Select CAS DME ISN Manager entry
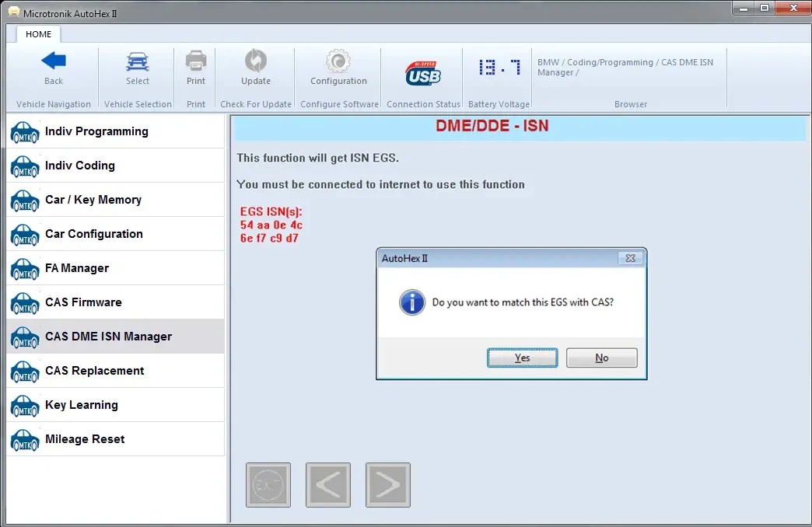Image resolution: width=812 pixels, height=527 pixels. point(115,337)
